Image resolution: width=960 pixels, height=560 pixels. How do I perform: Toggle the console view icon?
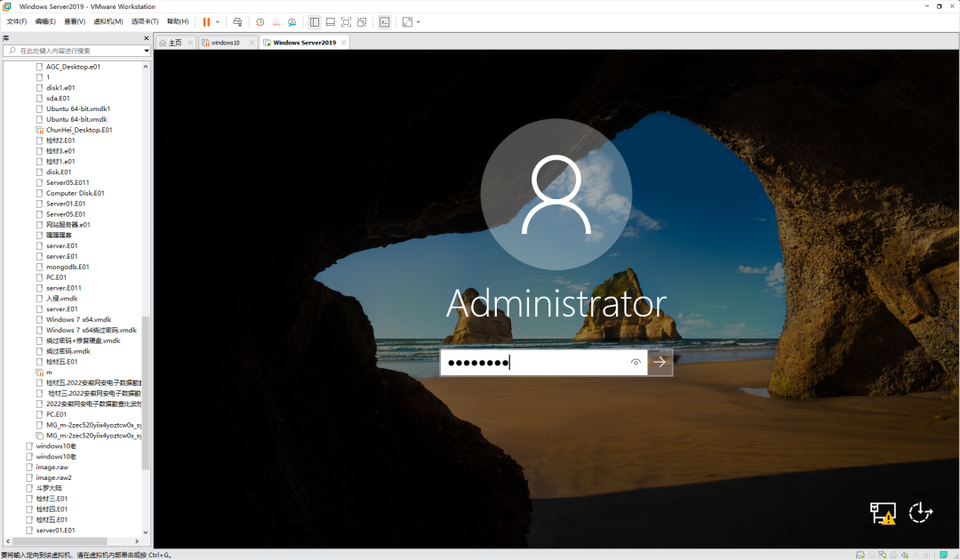tap(385, 22)
